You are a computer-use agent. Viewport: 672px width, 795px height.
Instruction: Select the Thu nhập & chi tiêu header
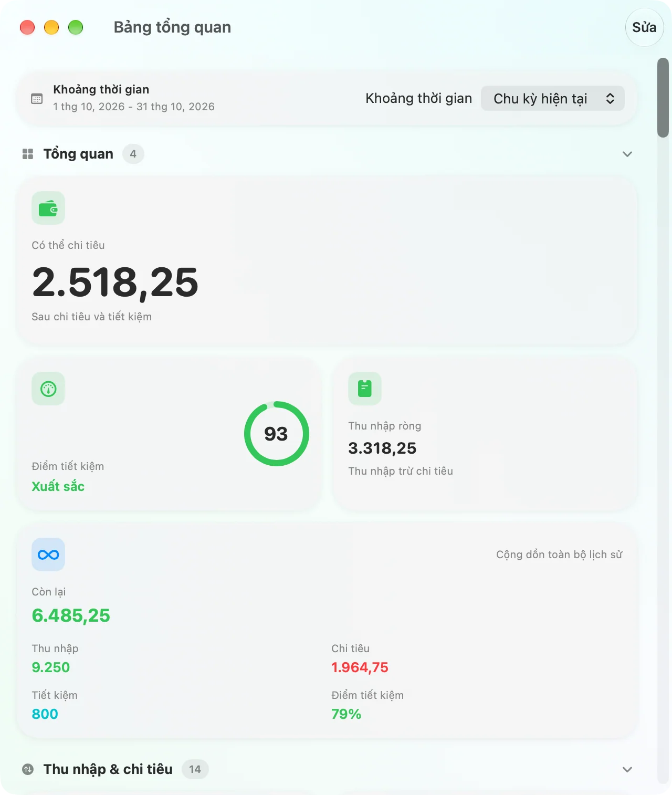click(x=108, y=769)
